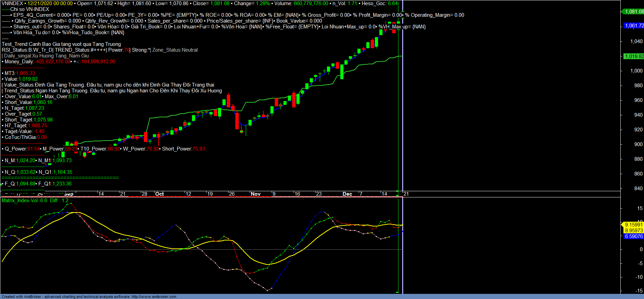The image size is (644, 299).
Task: Click the 1,000 level on the price axis
Action: [636, 71]
